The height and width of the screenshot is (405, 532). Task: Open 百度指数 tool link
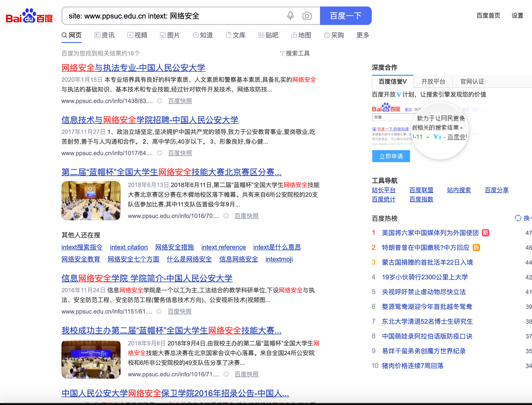point(421,199)
